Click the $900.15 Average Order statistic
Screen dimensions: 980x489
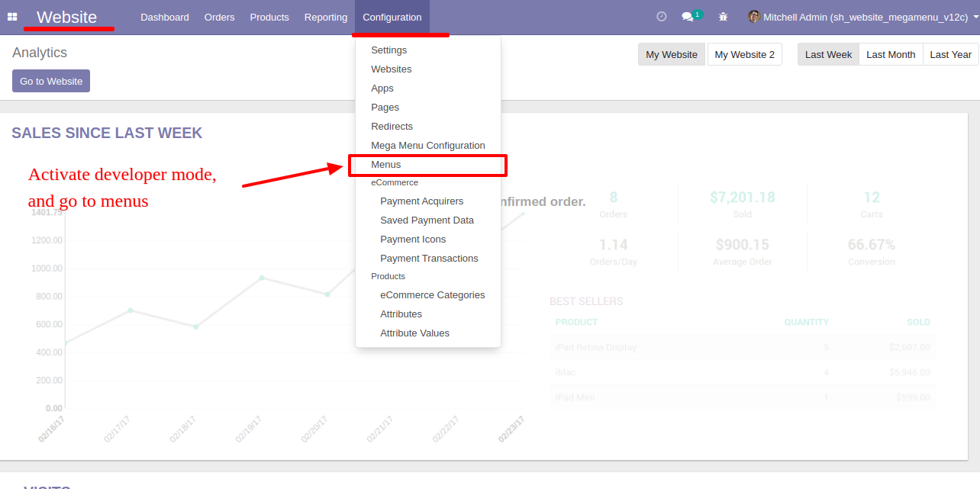click(743, 252)
